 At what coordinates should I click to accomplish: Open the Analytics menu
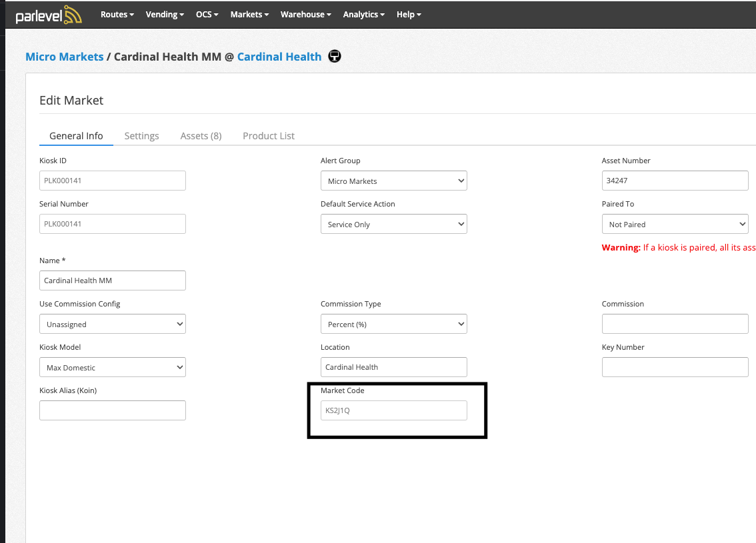click(x=363, y=15)
